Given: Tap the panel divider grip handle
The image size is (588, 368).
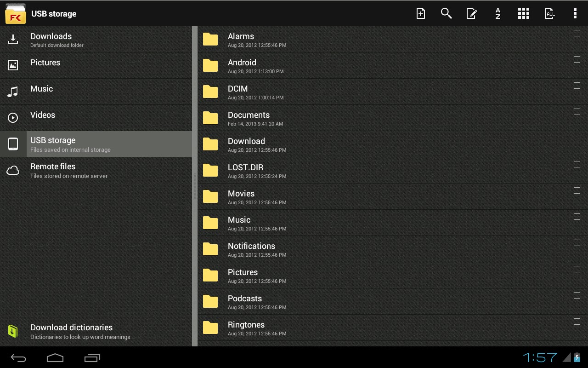Looking at the screenshot, I should pos(195,186).
